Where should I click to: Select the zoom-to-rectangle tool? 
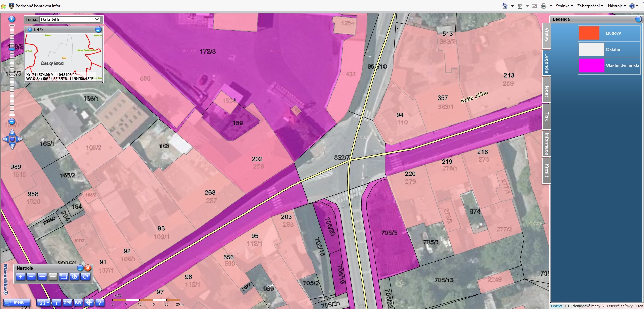click(64, 277)
